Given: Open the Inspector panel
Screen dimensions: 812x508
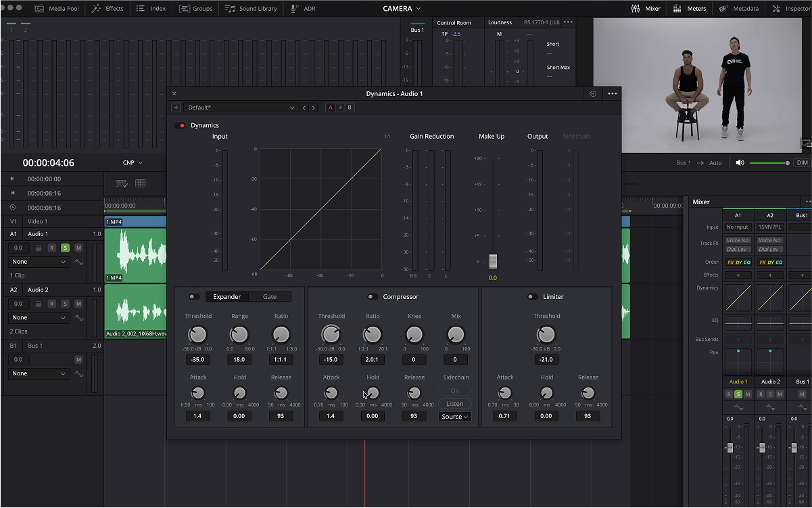Looking at the screenshot, I should click(792, 9).
